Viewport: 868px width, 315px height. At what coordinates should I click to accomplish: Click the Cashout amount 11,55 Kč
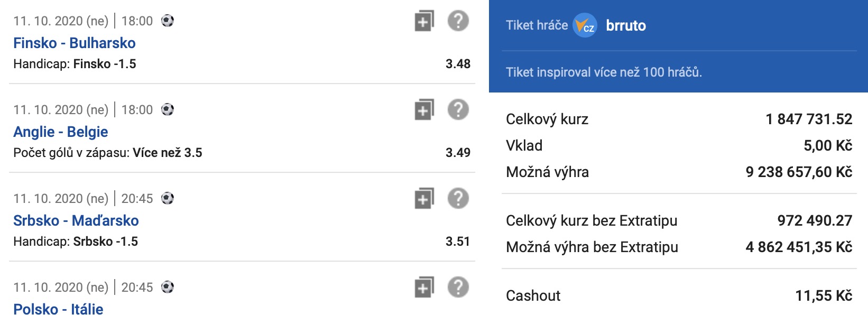(x=823, y=295)
